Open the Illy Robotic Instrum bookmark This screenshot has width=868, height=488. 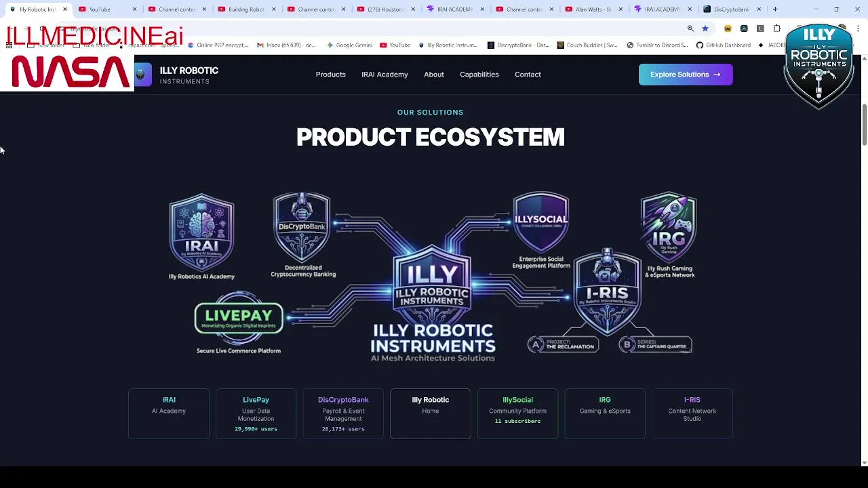(x=448, y=45)
